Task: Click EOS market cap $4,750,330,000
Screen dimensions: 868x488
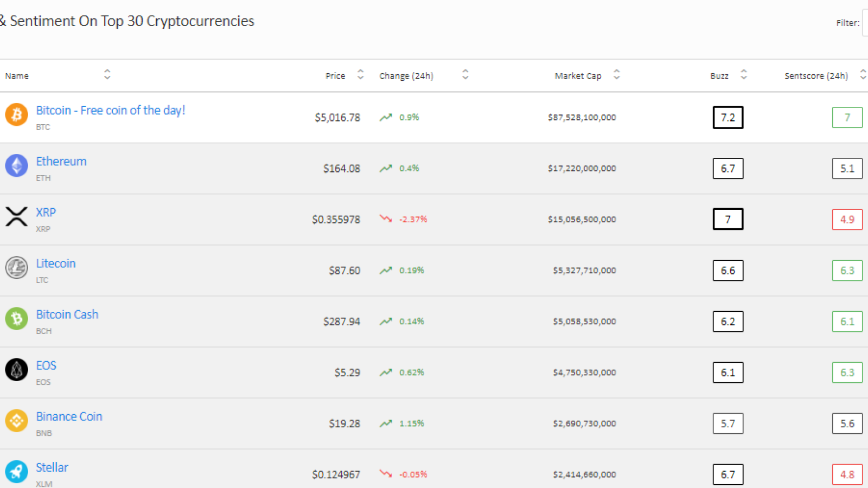Action: [584, 372]
